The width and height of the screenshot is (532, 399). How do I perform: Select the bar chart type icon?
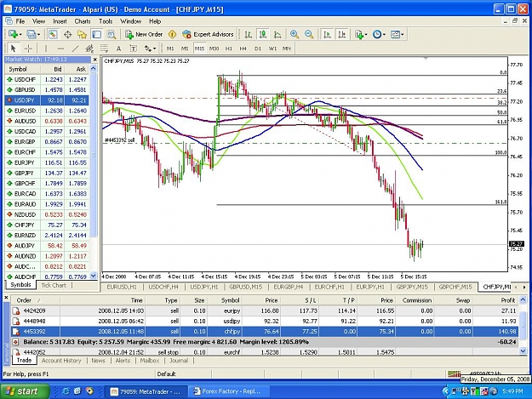coord(248,34)
